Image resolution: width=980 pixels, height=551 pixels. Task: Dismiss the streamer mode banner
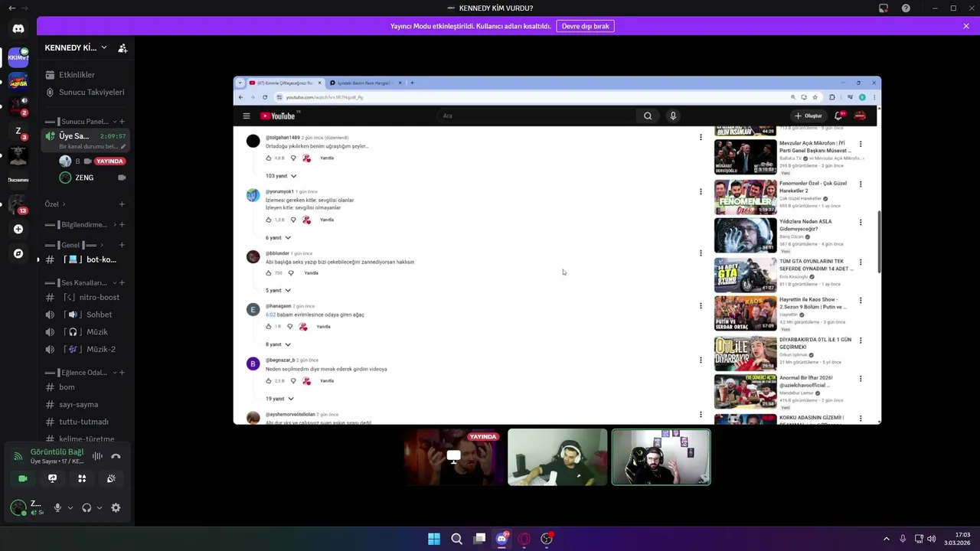point(966,26)
